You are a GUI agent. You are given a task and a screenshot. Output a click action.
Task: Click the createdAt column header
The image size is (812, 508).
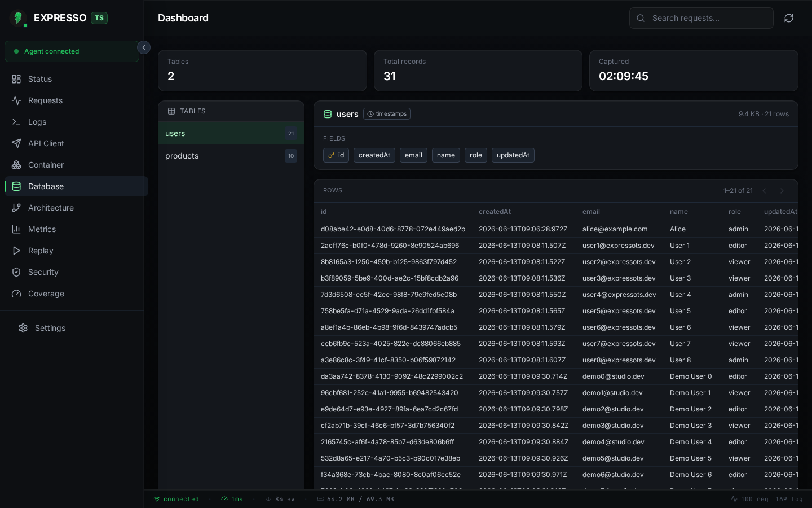click(x=495, y=212)
